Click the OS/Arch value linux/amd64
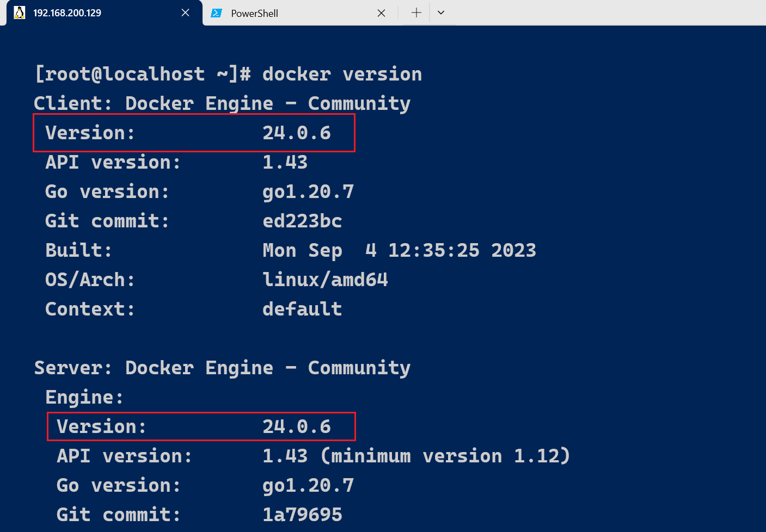 coord(325,280)
